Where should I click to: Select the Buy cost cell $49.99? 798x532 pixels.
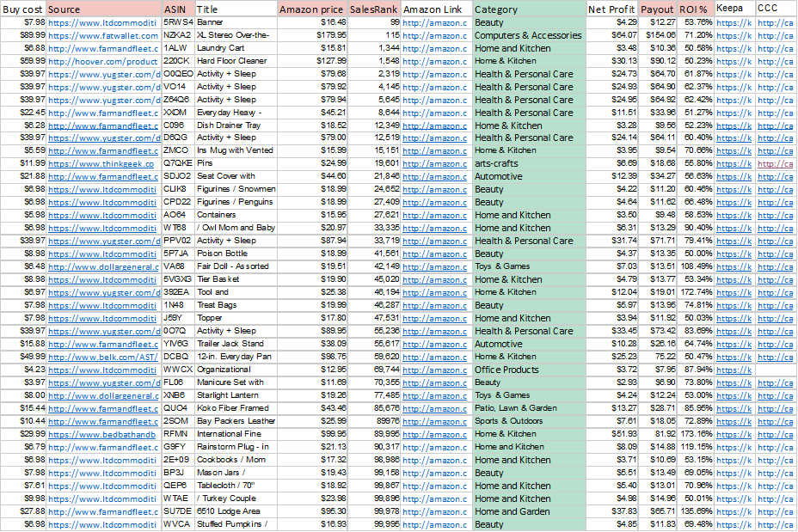point(23,357)
